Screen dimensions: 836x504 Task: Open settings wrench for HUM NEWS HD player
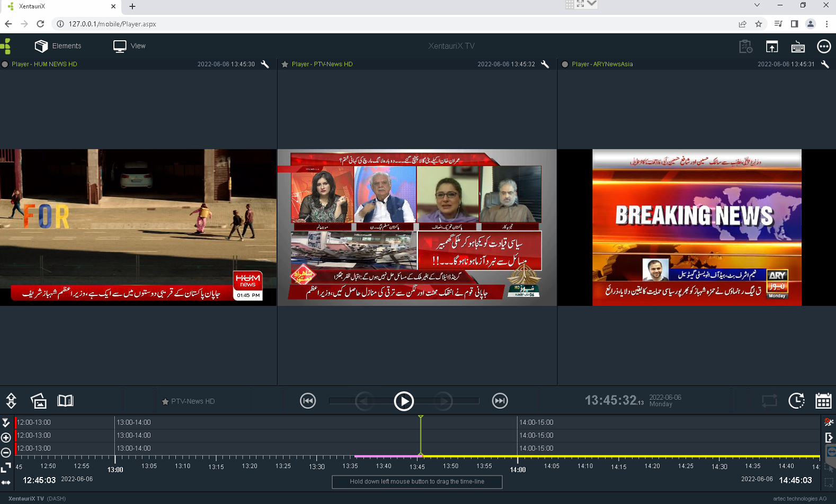[265, 64]
